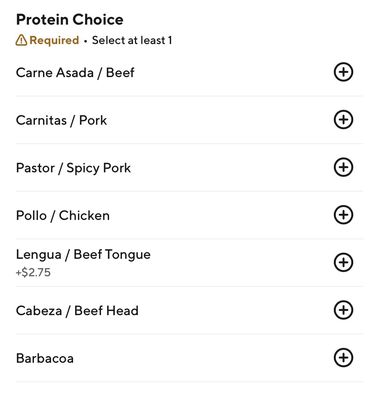Select Pastor / Spicy Pork option text
The height and width of the screenshot is (400, 372).
click(73, 168)
